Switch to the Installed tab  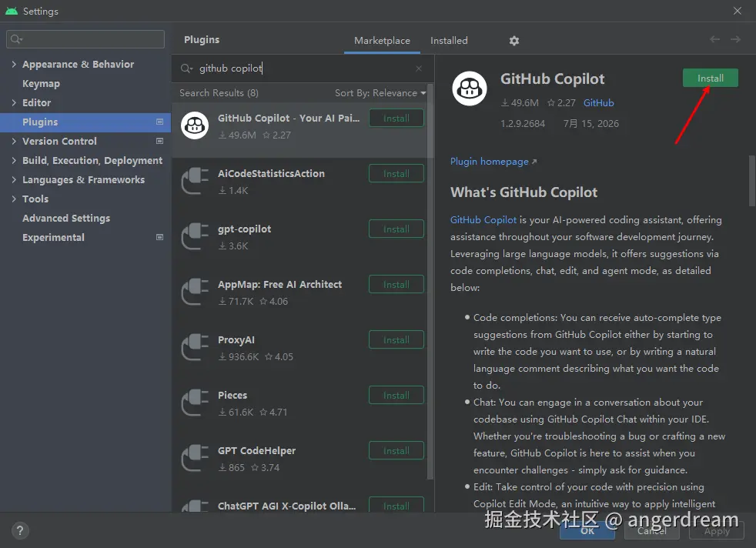click(449, 41)
